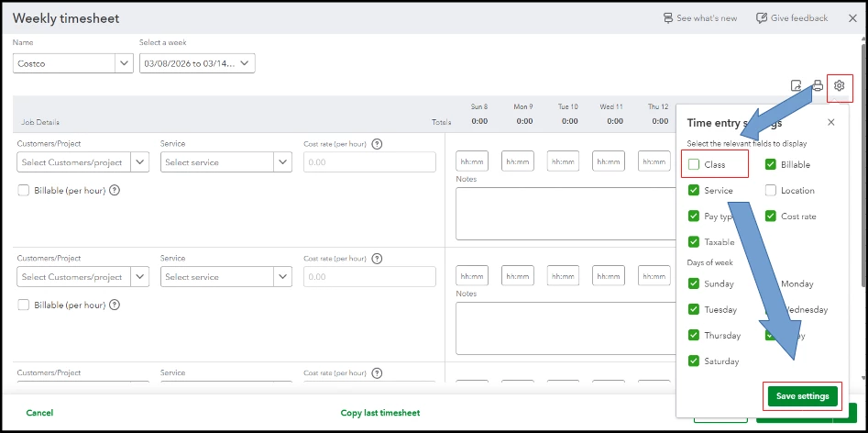The image size is (868, 433).
Task: Click first row Sunday hh:mm field
Action: pos(472,161)
